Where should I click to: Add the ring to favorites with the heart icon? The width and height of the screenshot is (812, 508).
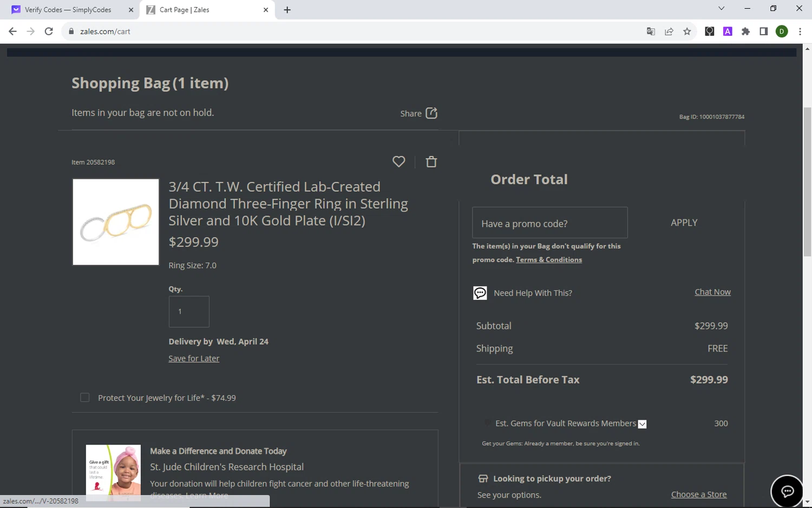coord(398,162)
